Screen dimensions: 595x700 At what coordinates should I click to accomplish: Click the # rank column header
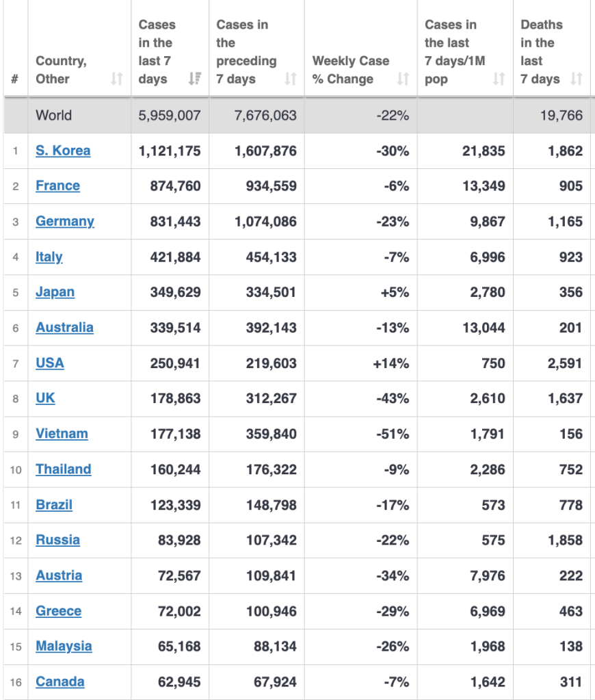(x=15, y=79)
